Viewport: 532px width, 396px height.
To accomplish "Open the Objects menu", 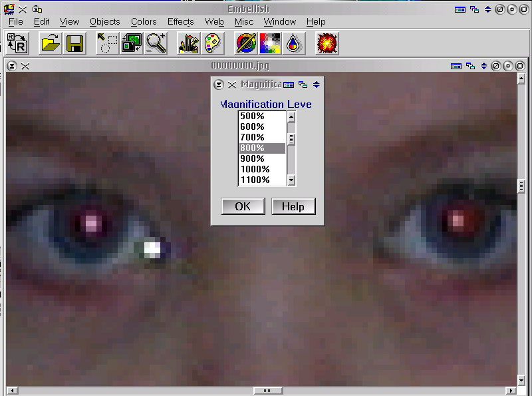I will (x=105, y=22).
